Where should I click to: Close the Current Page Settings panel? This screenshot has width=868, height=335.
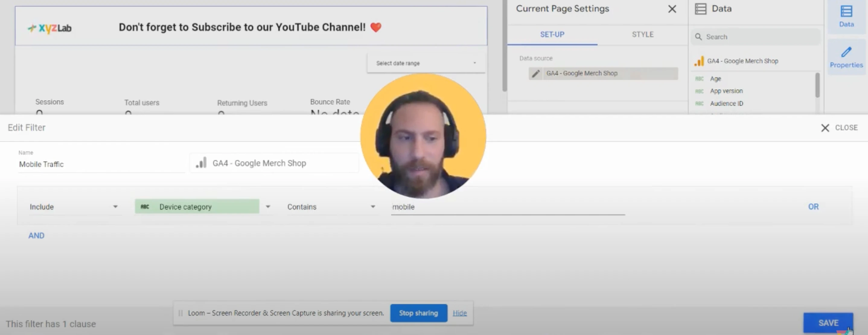(672, 9)
